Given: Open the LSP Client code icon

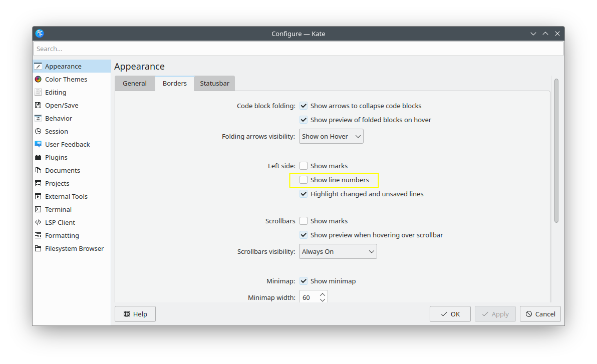Looking at the screenshot, I should [x=38, y=222].
